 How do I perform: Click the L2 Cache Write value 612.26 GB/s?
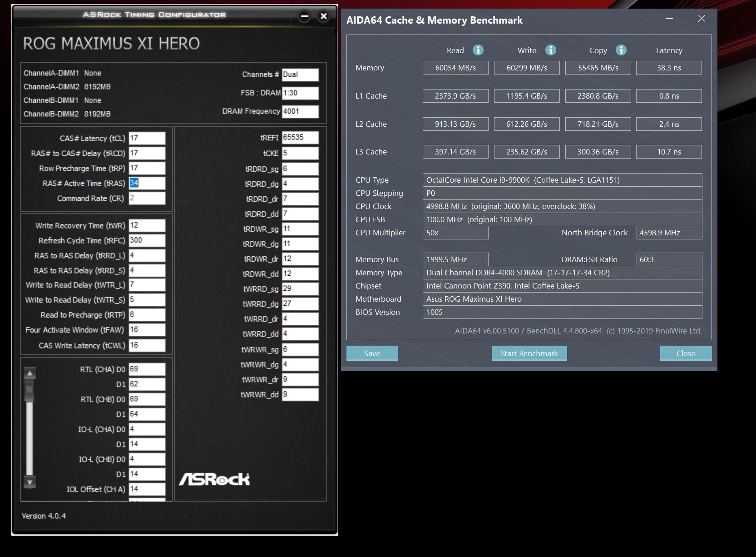527,124
